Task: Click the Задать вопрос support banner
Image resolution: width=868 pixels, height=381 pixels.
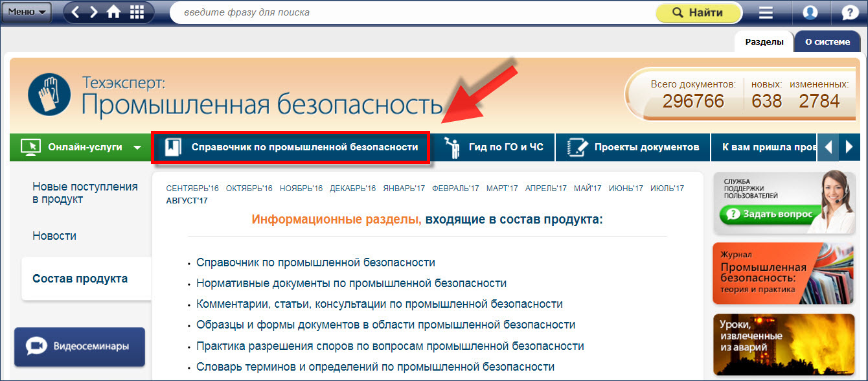Action: (x=768, y=213)
